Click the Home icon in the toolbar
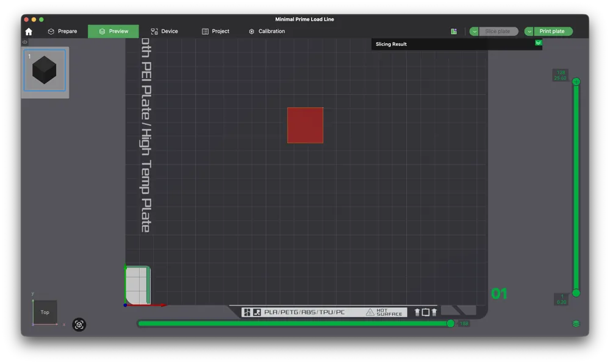Viewport: 610px width, 364px height. tap(29, 31)
